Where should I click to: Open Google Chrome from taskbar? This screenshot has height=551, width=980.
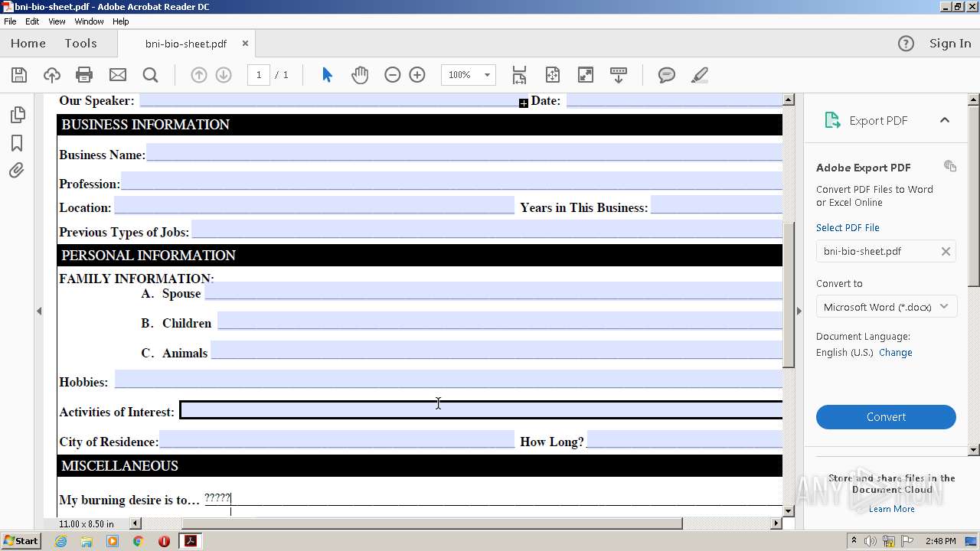pos(138,541)
